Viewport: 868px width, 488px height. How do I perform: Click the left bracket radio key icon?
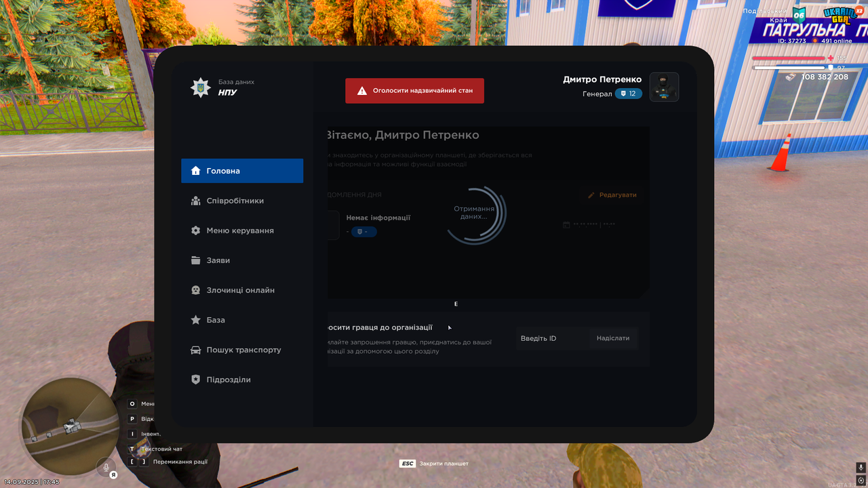tap(133, 462)
